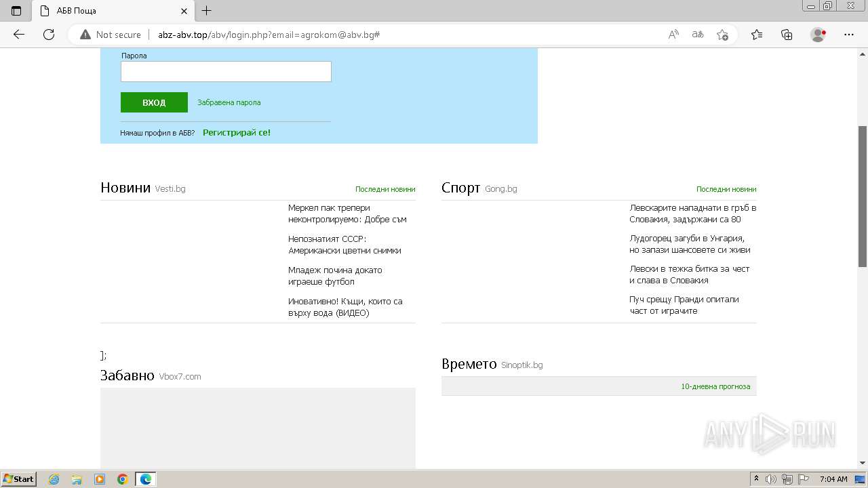The image size is (868, 488).
Task: Launch Internet Explorer from taskbar
Action: pos(54,479)
